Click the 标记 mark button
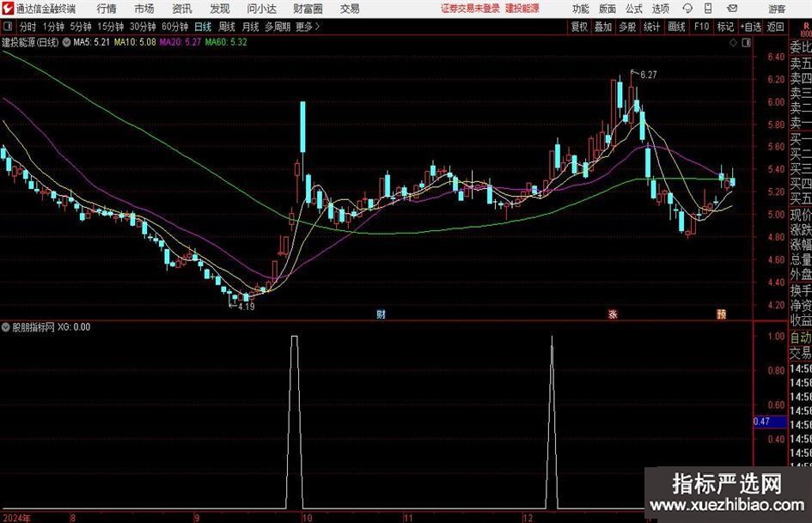Viewport: 812px width, 523px height. click(725, 27)
